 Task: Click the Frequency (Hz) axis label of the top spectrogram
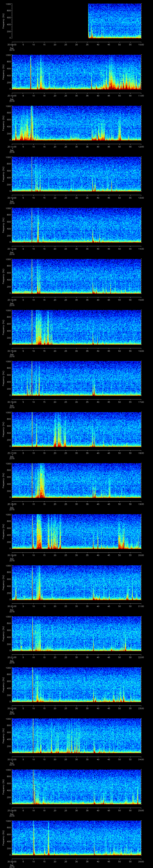click(x=4, y=21)
